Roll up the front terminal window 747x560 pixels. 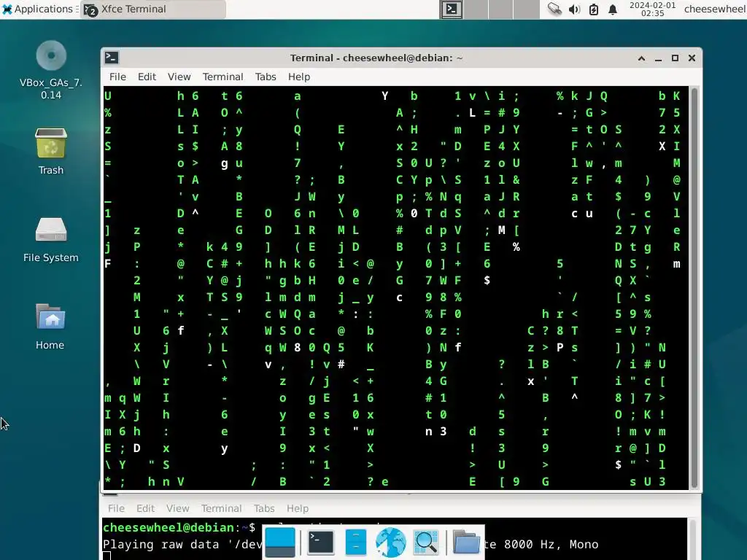point(641,58)
